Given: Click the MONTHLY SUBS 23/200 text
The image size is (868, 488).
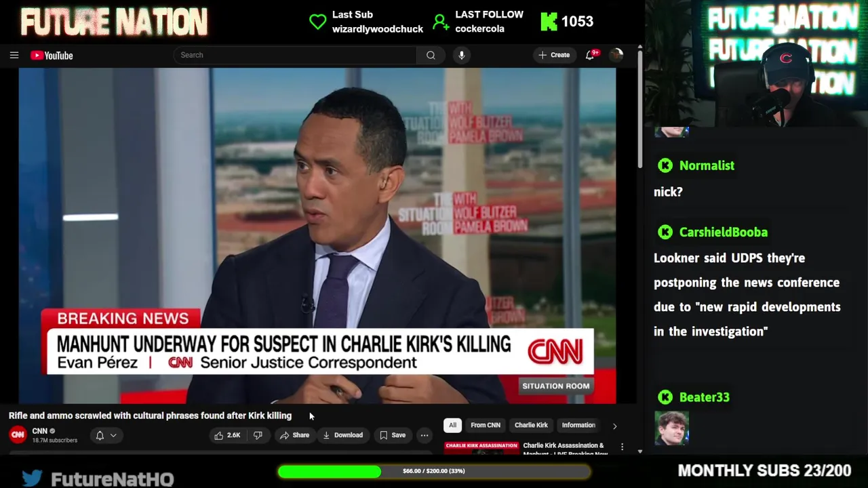Looking at the screenshot, I should coord(764,470).
